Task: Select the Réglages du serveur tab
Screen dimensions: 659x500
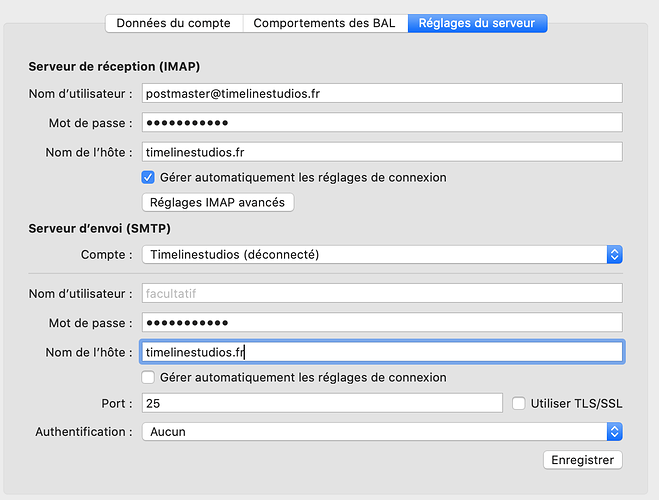Action: [x=477, y=23]
